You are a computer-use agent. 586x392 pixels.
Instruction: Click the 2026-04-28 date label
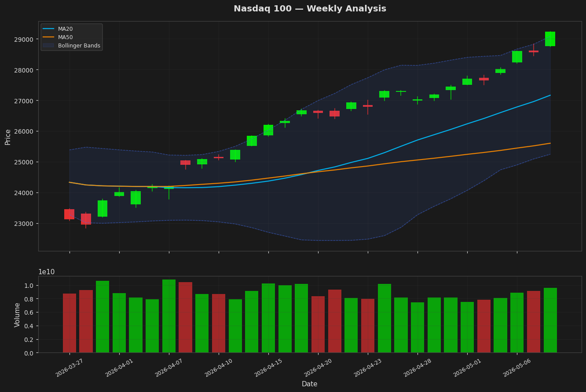(x=418, y=367)
